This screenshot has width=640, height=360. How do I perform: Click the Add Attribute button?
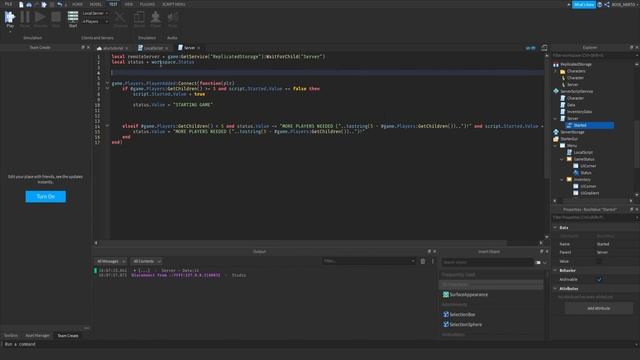coord(598,309)
